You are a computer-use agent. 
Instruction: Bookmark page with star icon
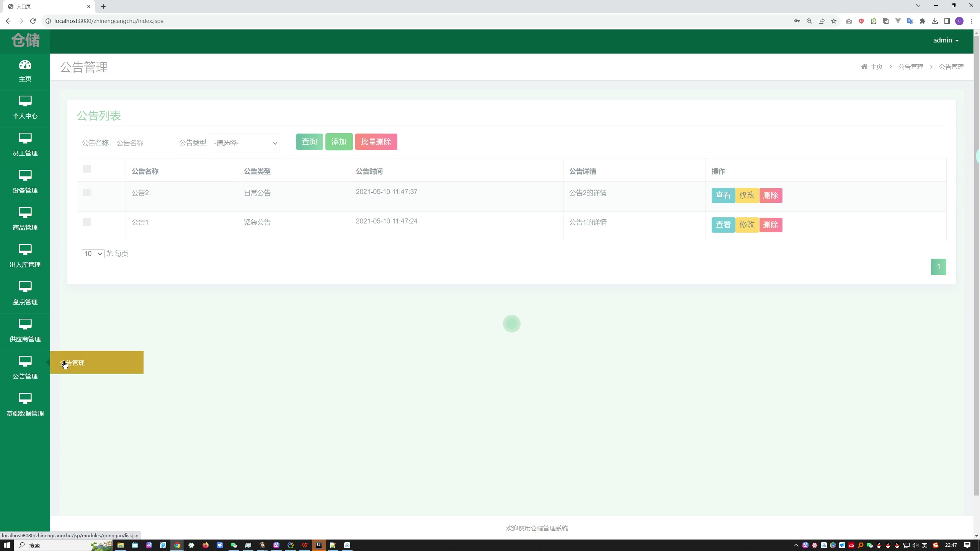tap(834, 21)
